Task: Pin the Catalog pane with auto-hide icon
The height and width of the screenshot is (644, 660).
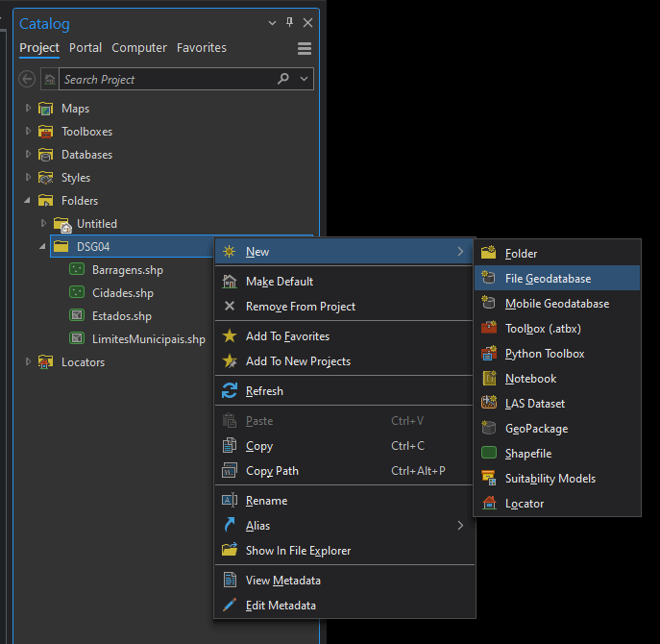Action: click(x=290, y=22)
